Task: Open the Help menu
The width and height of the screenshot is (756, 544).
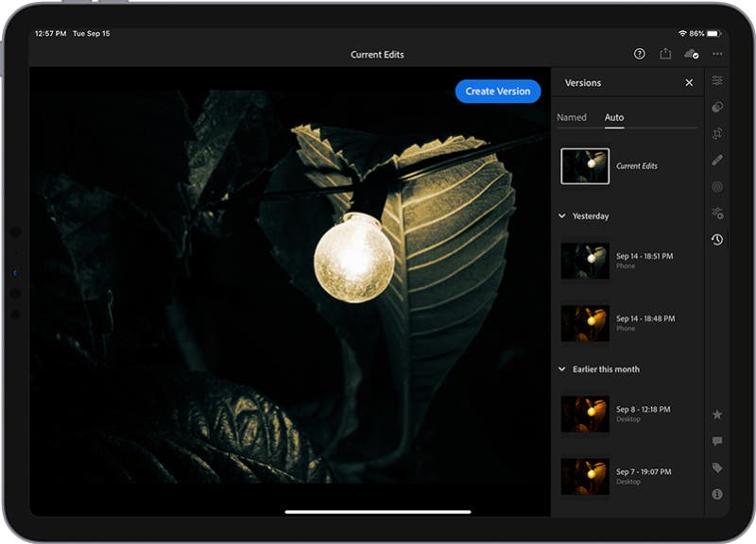Action: [639, 55]
